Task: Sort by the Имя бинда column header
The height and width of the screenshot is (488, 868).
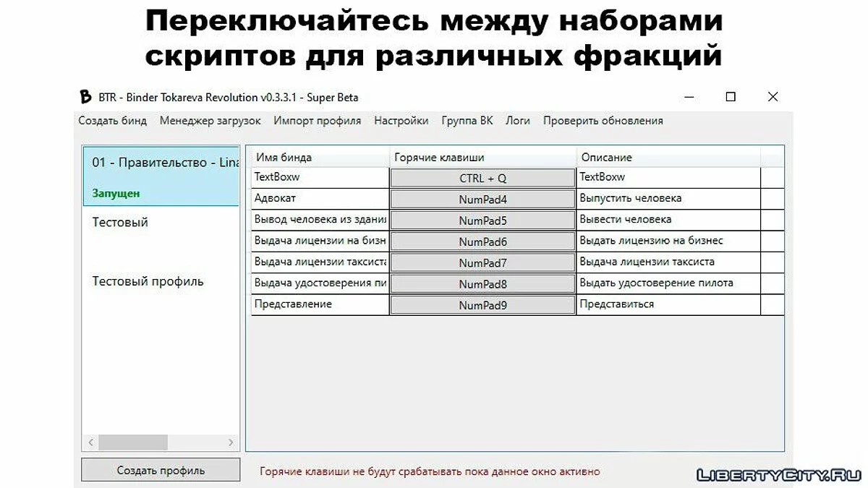Action: [320, 157]
